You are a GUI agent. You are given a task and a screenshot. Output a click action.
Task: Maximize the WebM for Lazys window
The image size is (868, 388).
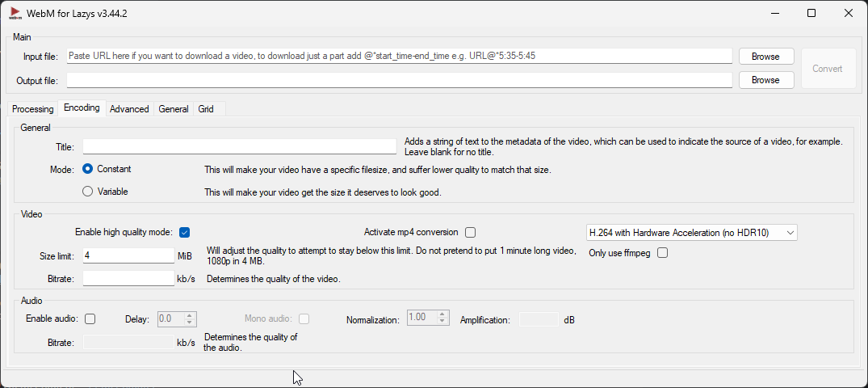click(811, 13)
